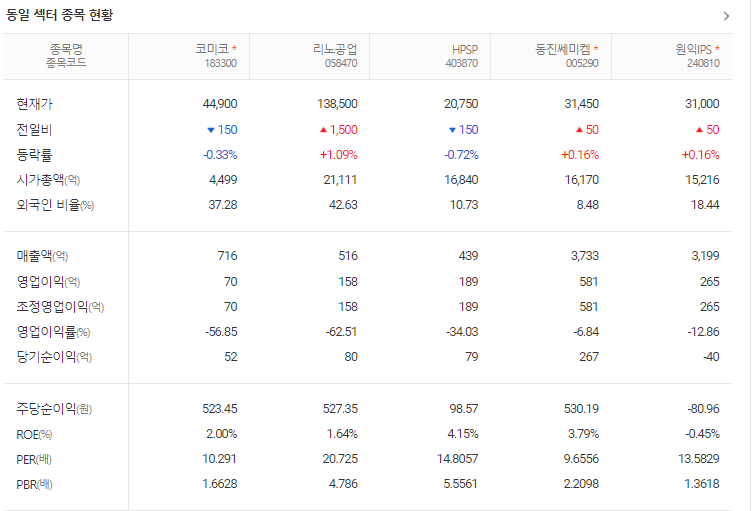Click the 당기순이익(억) row label
752x511 pixels.
pos(54,357)
